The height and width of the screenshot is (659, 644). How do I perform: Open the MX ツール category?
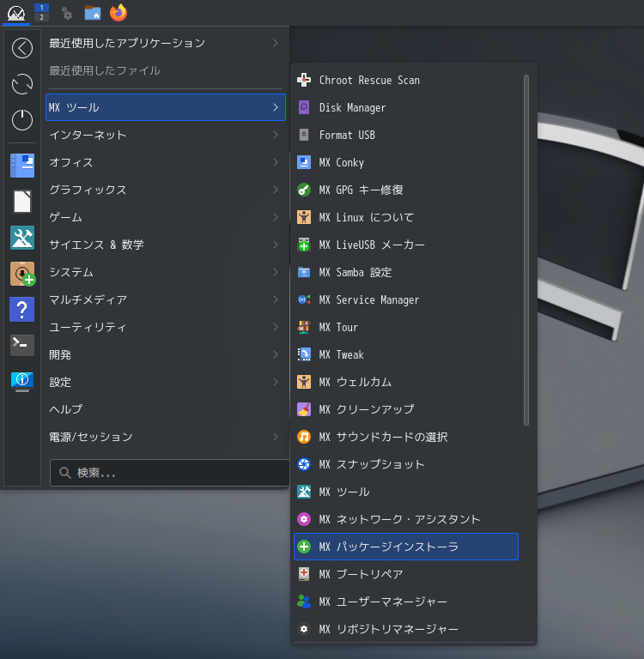pos(166,107)
